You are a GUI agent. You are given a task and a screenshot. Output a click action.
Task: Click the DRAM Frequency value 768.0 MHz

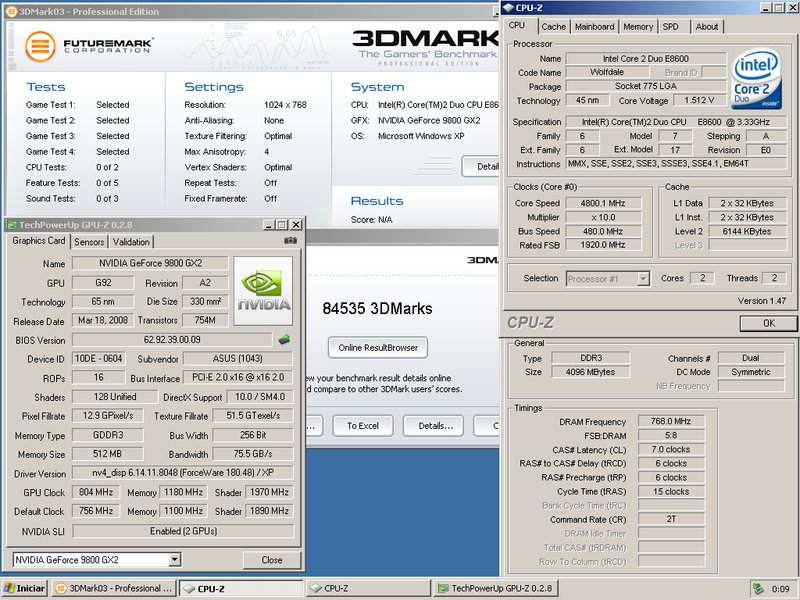(x=670, y=421)
